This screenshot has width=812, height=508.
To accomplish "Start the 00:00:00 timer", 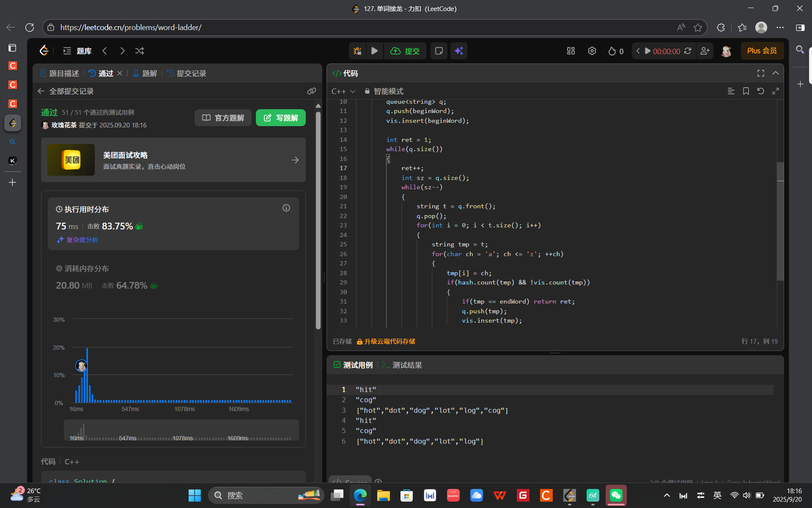I will tap(662, 51).
